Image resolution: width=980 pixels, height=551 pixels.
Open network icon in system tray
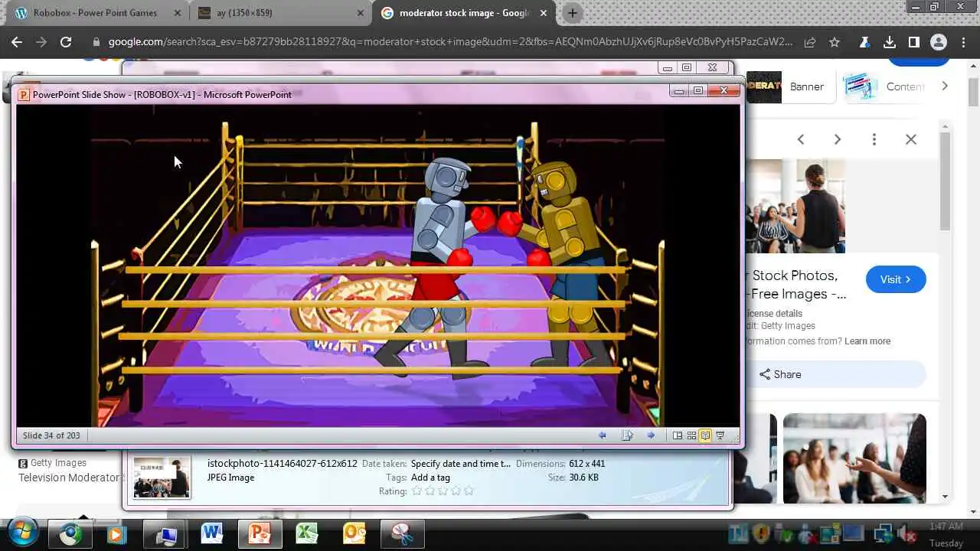[883, 533]
